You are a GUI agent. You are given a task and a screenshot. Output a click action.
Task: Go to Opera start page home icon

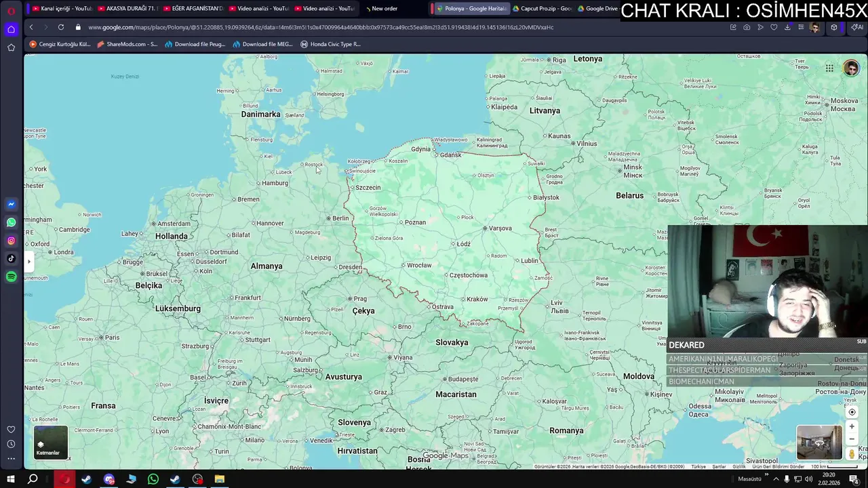[x=11, y=29]
